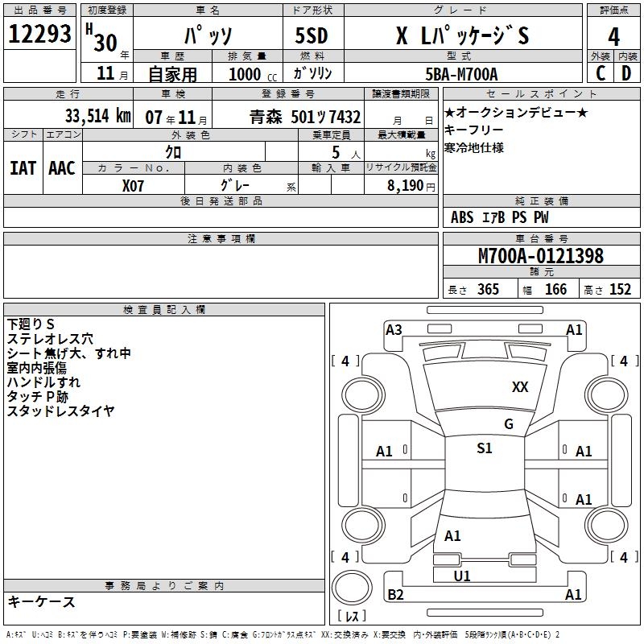
Task: Click the セールスポイント header
Action: coord(541,93)
